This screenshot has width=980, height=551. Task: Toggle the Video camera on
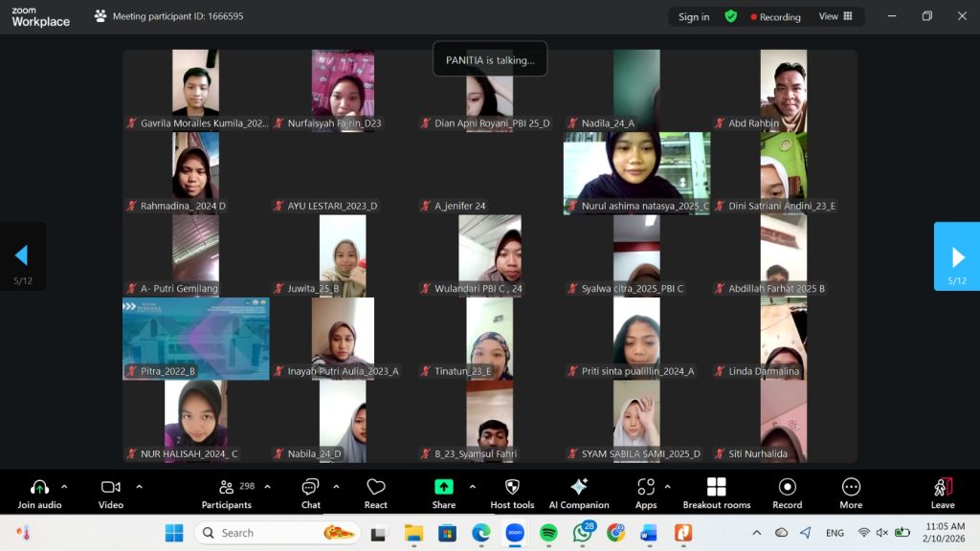click(x=111, y=488)
